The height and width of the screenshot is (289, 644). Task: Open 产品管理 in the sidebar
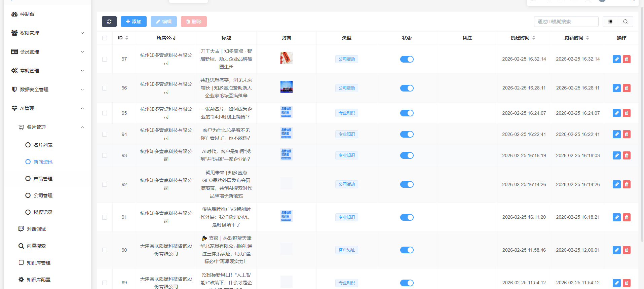click(x=43, y=179)
